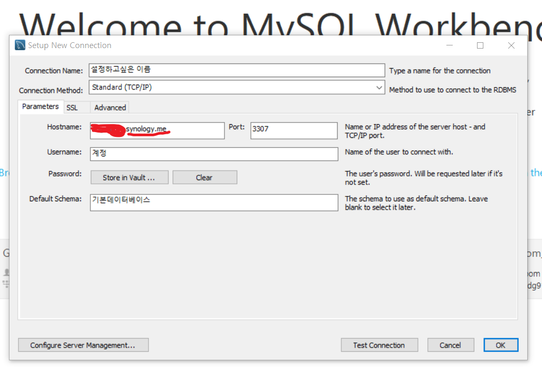Viewport: 542px width, 392px height.
Task: Click the 'Type a name for the connection' hint
Action: pos(440,71)
